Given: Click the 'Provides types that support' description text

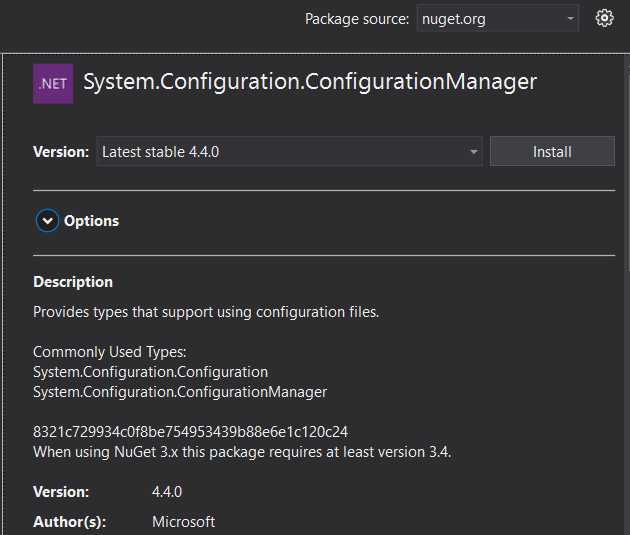Looking at the screenshot, I should [206, 312].
